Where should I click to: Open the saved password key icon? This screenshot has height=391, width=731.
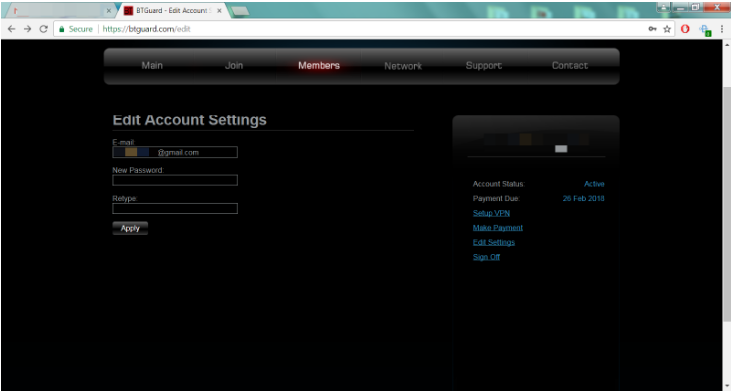pos(653,29)
